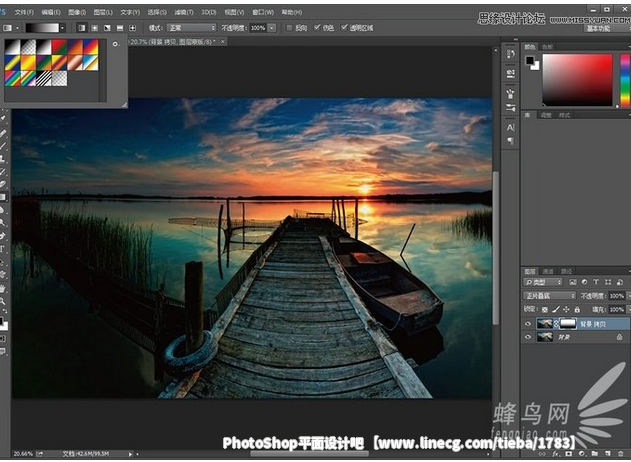631x462 pixels.
Task: Switch to the Swatches (色板) tab
Action: coord(547,47)
